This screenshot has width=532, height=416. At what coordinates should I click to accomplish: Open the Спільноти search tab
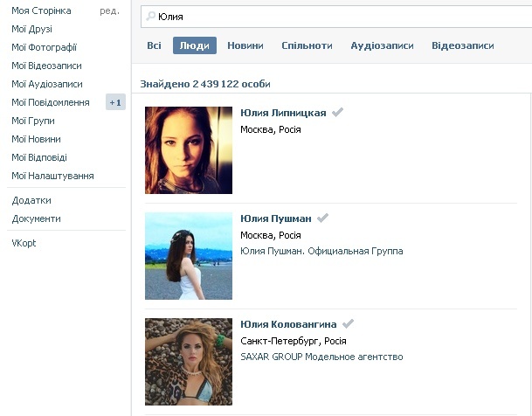coord(307,45)
